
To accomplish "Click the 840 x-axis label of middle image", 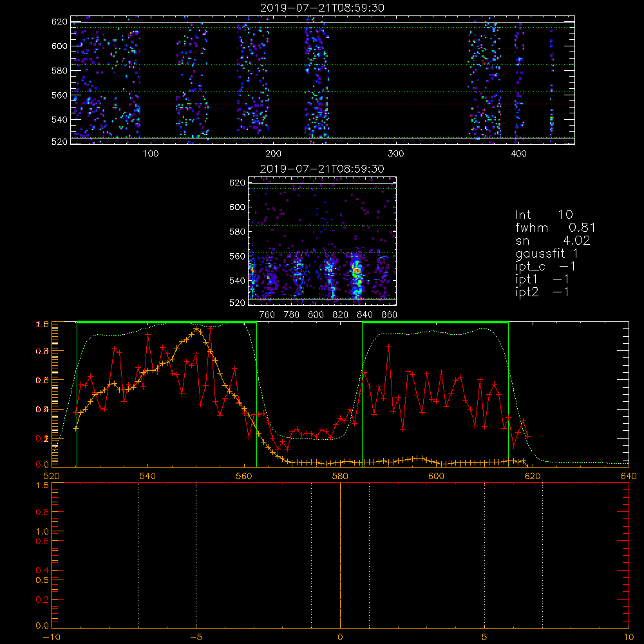I will 365,315.
